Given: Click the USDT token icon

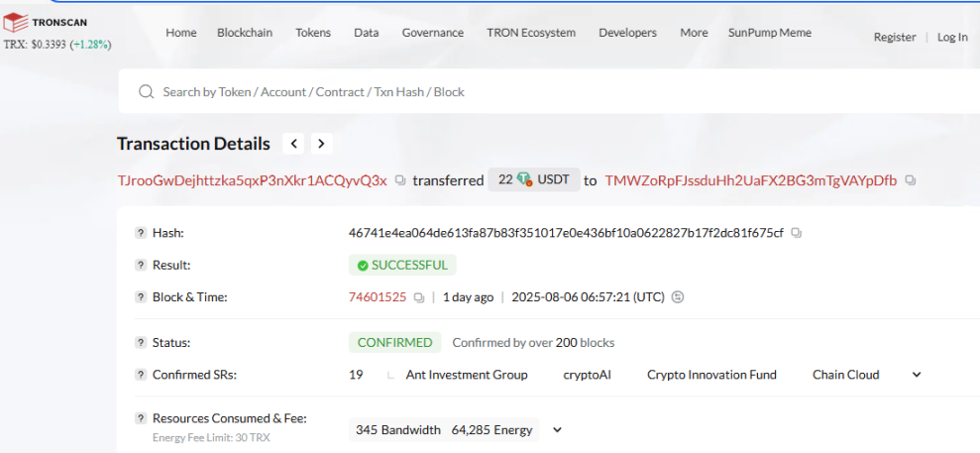Looking at the screenshot, I should pos(524,180).
